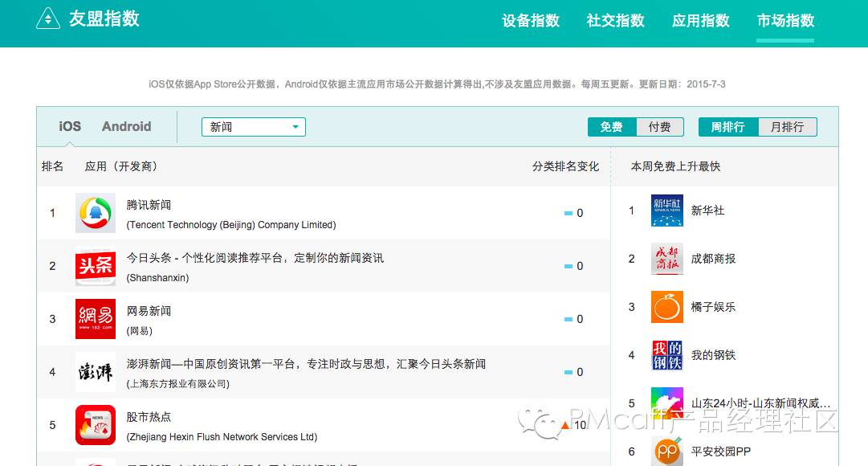The image size is (868, 466).
Task: Click 分类排名变化 column header
Action: [x=565, y=166]
